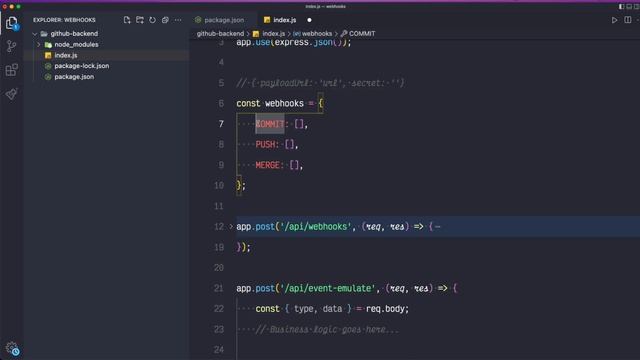Click line number 21 in the gutter
640x360 pixels.
coord(219,288)
